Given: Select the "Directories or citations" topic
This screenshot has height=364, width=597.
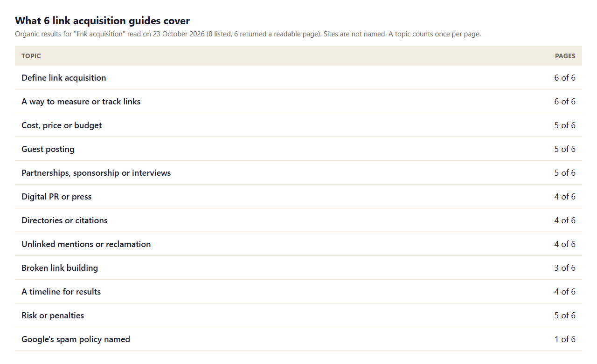Looking at the screenshot, I should tap(64, 220).
